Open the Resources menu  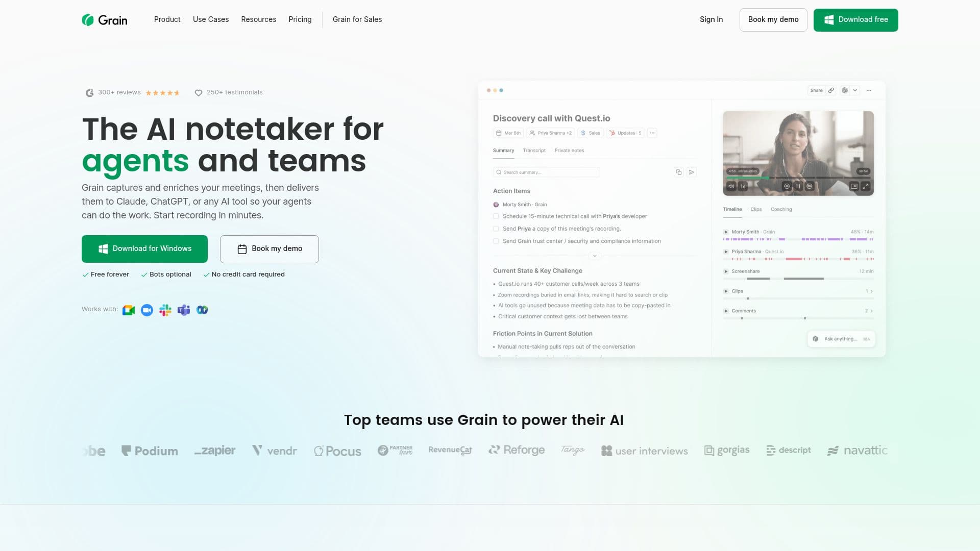pyautogui.click(x=259, y=19)
